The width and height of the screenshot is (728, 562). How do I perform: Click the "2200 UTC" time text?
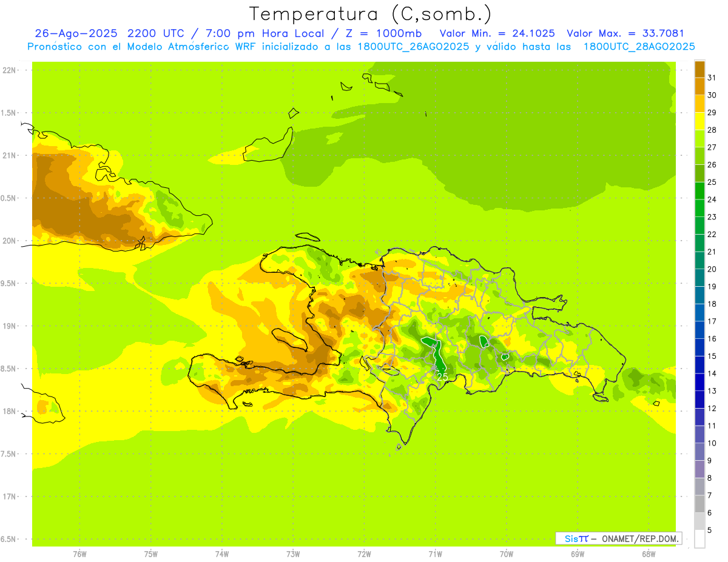pos(158,33)
